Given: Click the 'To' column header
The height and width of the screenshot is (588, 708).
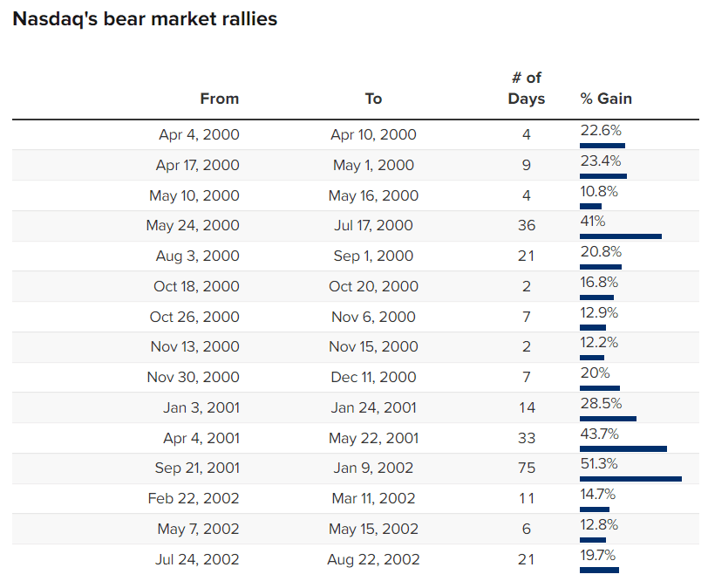Looking at the screenshot, I should (x=373, y=99).
